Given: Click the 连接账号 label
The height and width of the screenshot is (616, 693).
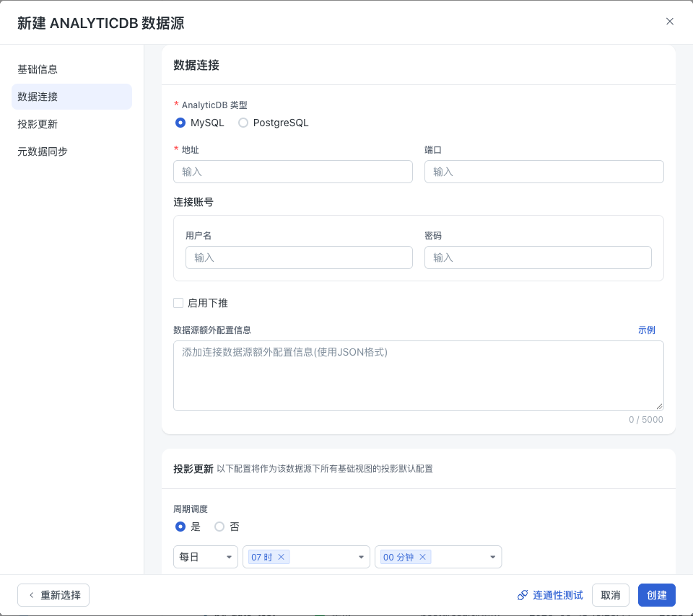Looking at the screenshot, I should click(x=193, y=202).
